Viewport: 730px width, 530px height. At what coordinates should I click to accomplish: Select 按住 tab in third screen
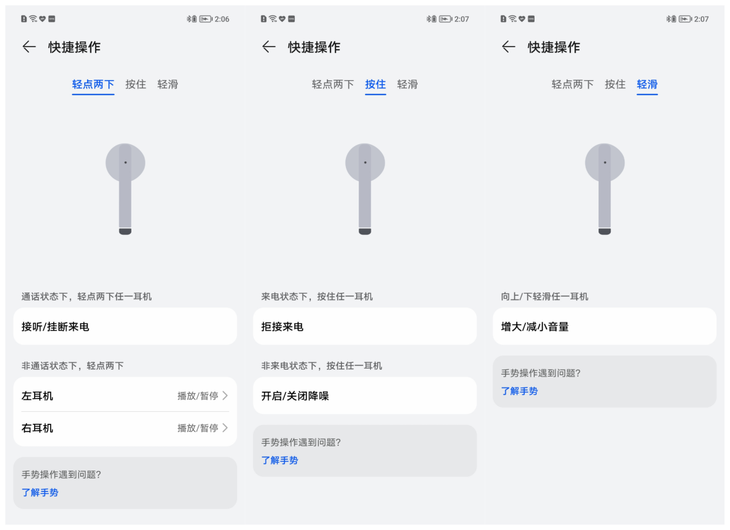point(615,85)
